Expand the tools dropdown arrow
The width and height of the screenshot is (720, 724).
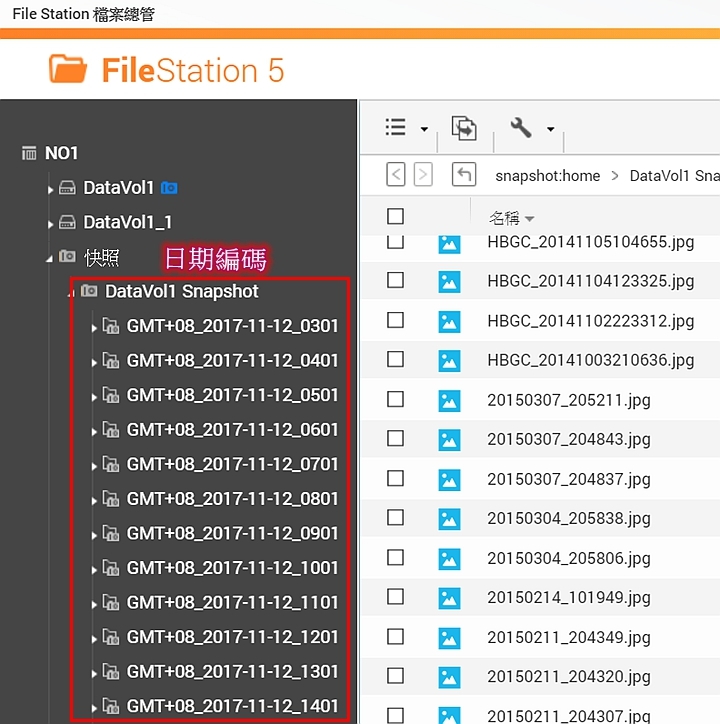[x=551, y=129]
